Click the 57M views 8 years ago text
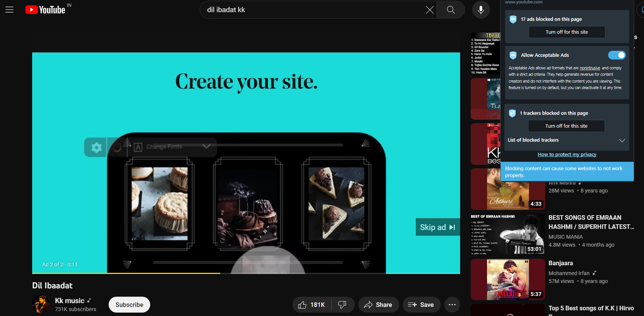Image resolution: width=644 pixels, height=316 pixels. [x=578, y=282]
